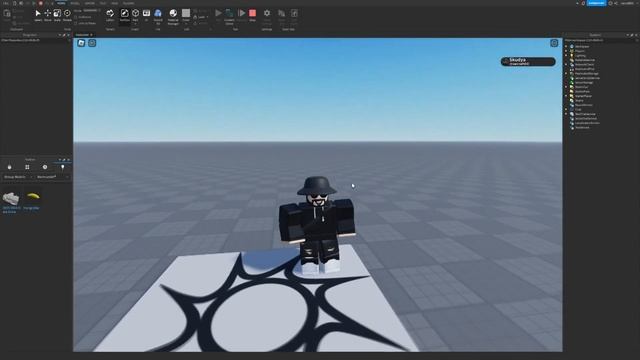The height and width of the screenshot is (360, 640).
Task: Switch to the Home ribbon tab
Action: (61, 3)
